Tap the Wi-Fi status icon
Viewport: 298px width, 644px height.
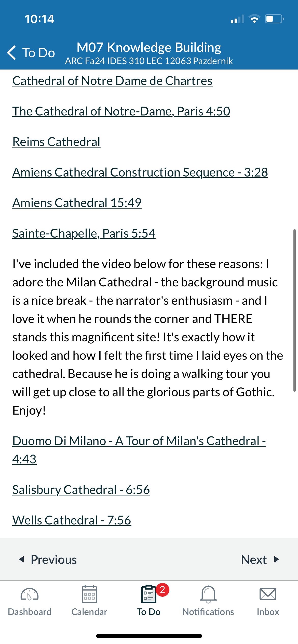[254, 19]
